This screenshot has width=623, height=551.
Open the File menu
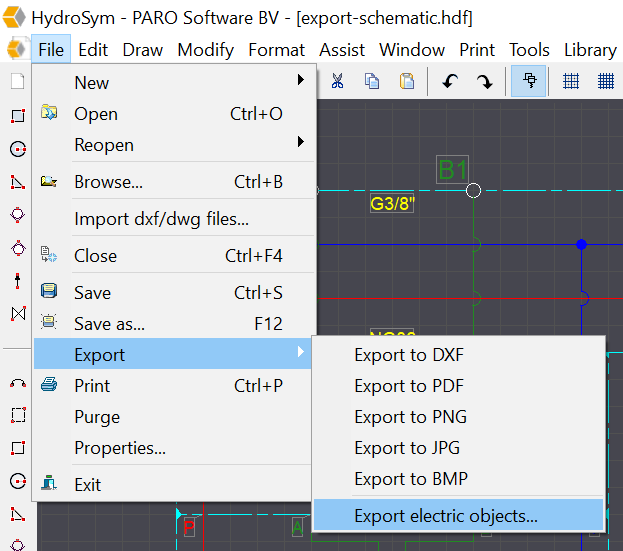51,50
